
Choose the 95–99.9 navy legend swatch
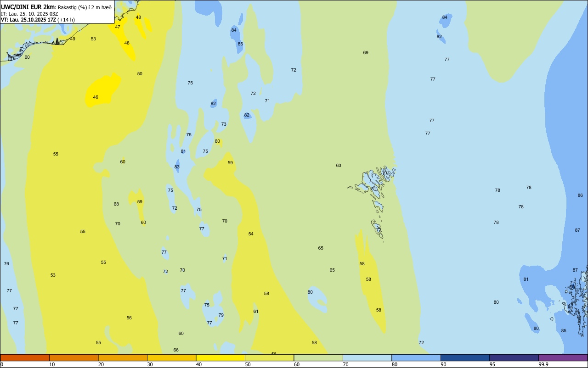pyautogui.click(x=514, y=357)
